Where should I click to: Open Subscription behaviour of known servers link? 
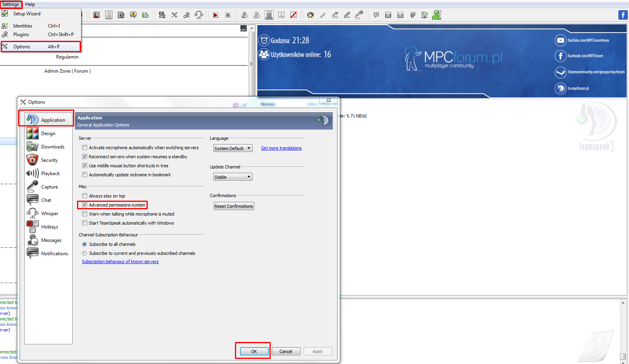point(120,262)
